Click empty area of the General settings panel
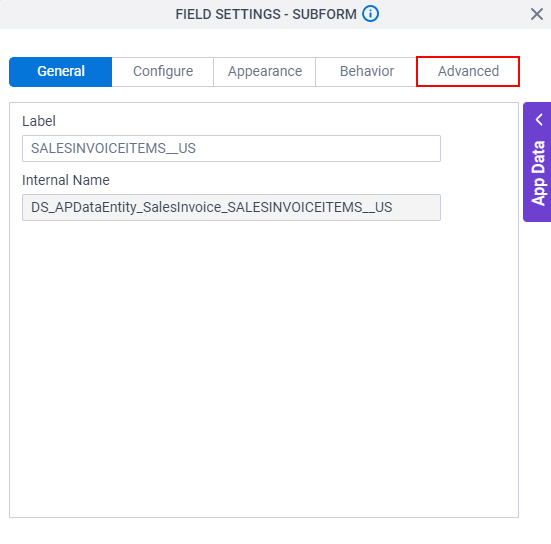 pos(264,369)
